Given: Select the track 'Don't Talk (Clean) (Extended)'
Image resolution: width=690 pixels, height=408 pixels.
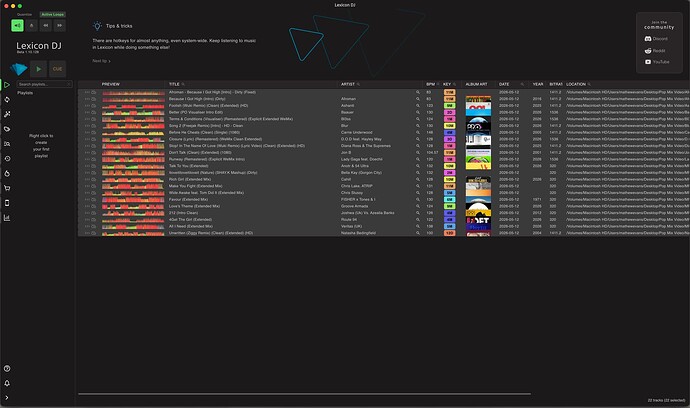Looking at the screenshot, I should (200, 153).
